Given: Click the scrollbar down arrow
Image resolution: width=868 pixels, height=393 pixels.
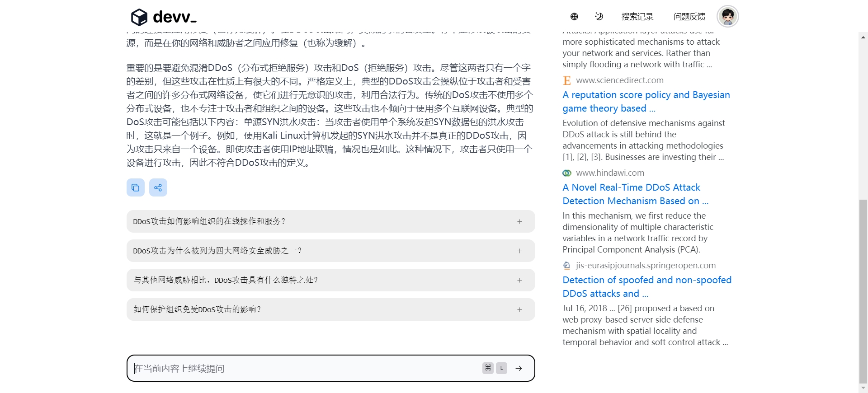Looking at the screenshot, I should pos(863,388).
